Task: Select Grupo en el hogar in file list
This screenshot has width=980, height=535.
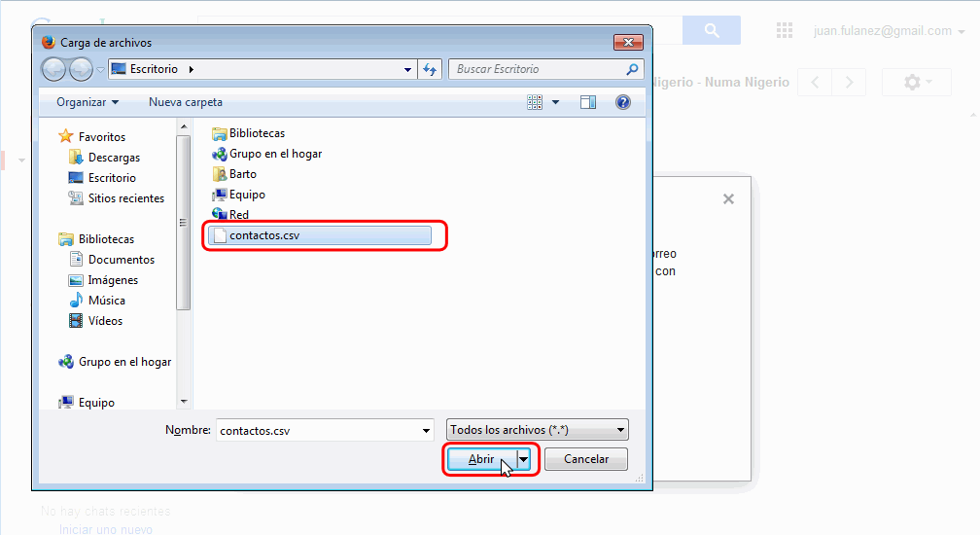Action: (267, 154)
